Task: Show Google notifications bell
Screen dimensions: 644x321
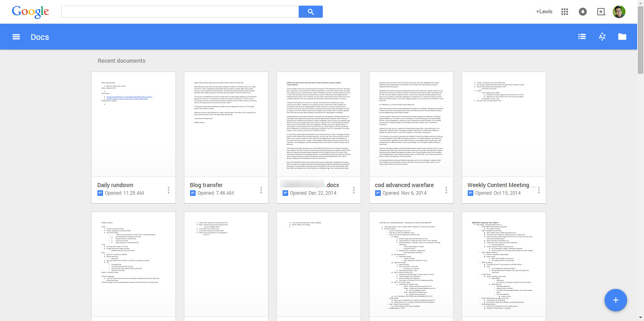Action: (x=582, y=12)
